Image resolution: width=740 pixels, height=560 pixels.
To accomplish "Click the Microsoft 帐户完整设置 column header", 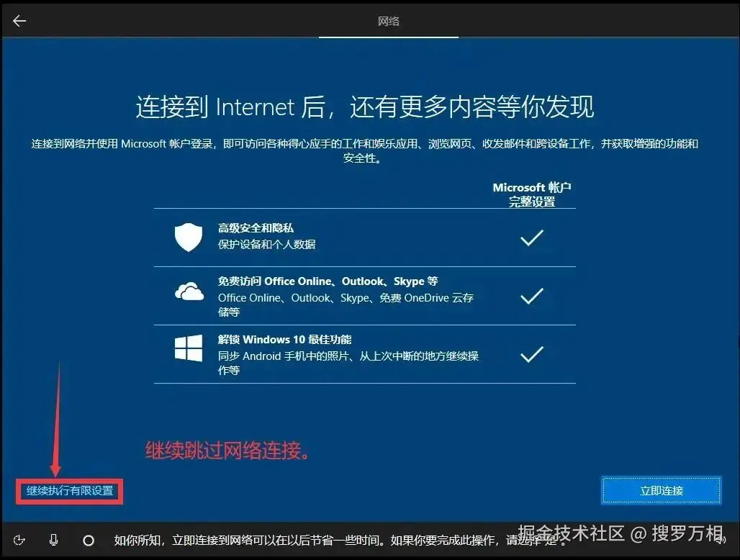I will pos(531,193).
